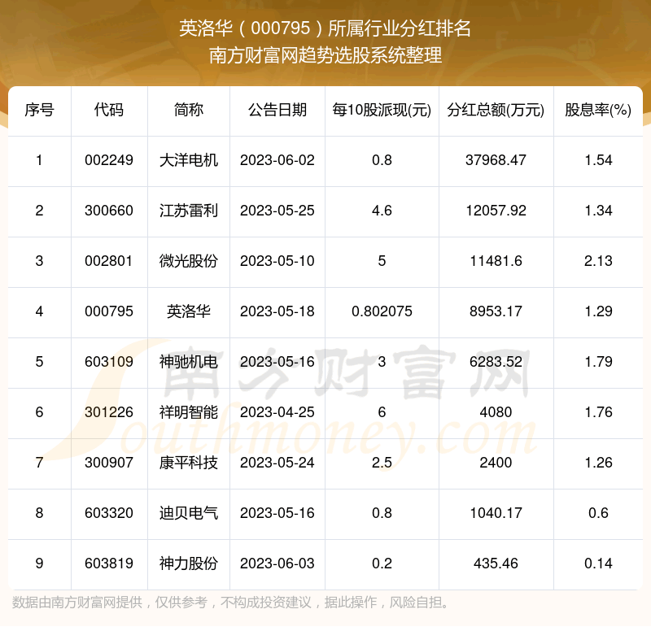This screenshot has width=651, height=644.
Task: Click the 序号 column header
Action: pyautogui.click(x=39, y=110)
